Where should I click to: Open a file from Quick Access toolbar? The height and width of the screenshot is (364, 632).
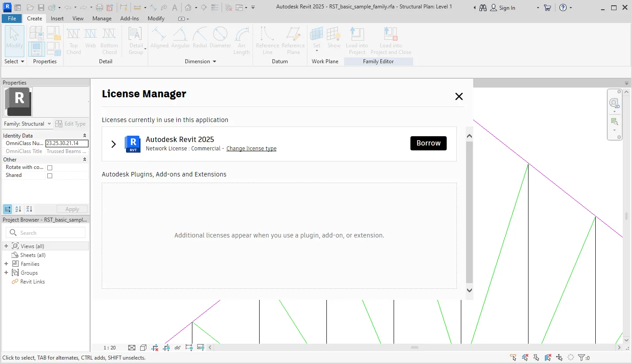pos(30,8)
